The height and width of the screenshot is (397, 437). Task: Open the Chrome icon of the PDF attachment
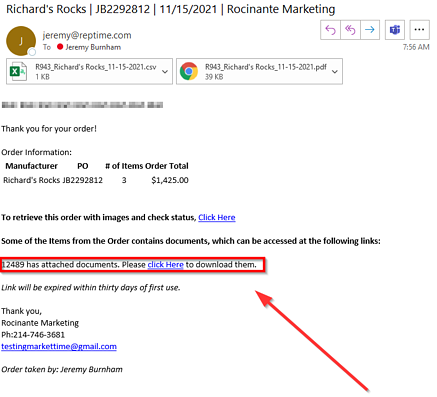[x=189, y=71]
